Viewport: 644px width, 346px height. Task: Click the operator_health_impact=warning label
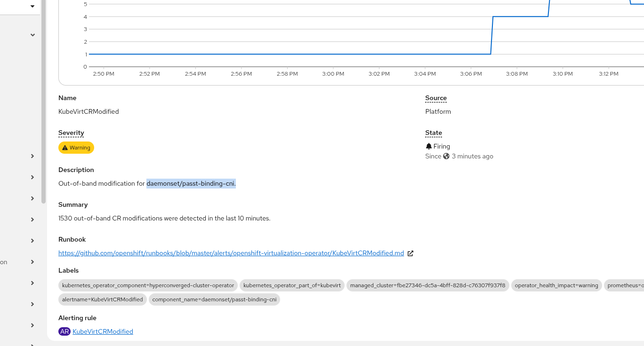tap(556, 285)
